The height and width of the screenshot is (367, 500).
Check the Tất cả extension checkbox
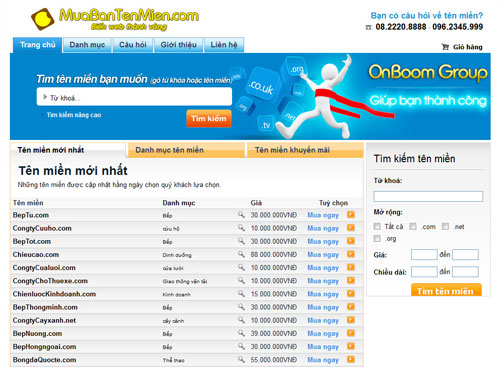pyautogui.click(x=377, y=226)
